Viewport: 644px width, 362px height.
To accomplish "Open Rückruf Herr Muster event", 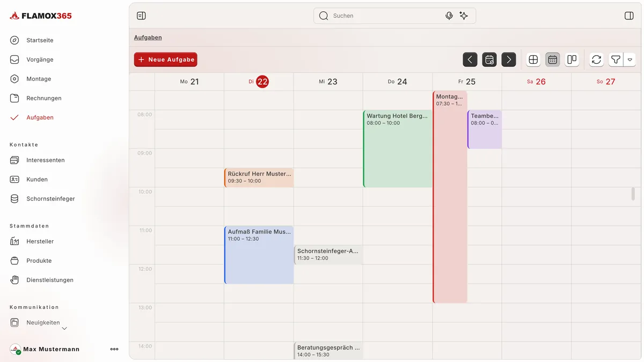I will (259, 178).
